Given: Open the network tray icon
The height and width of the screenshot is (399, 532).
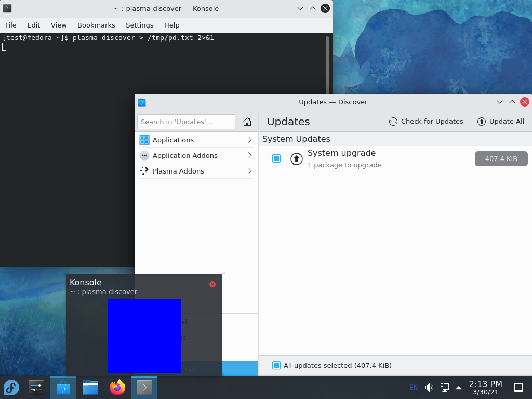Looking at the screenshot, I should (x=445, y=388).
